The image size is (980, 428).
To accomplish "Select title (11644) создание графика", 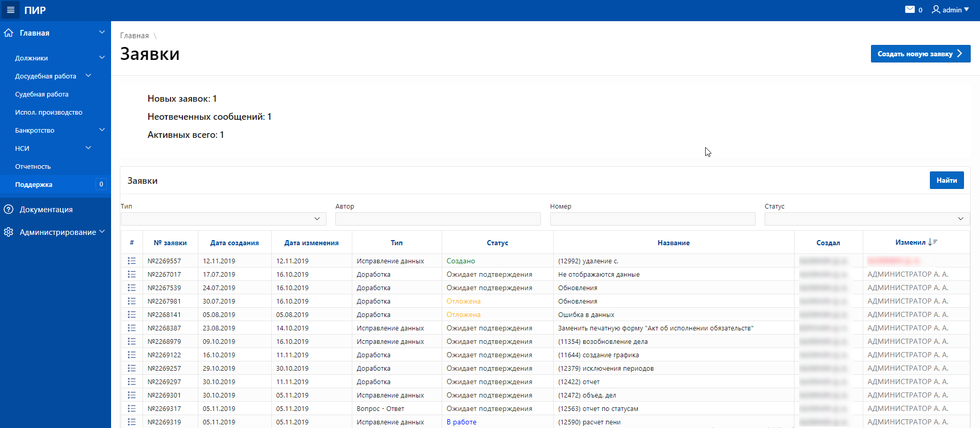I will click(x=598, y=355).
